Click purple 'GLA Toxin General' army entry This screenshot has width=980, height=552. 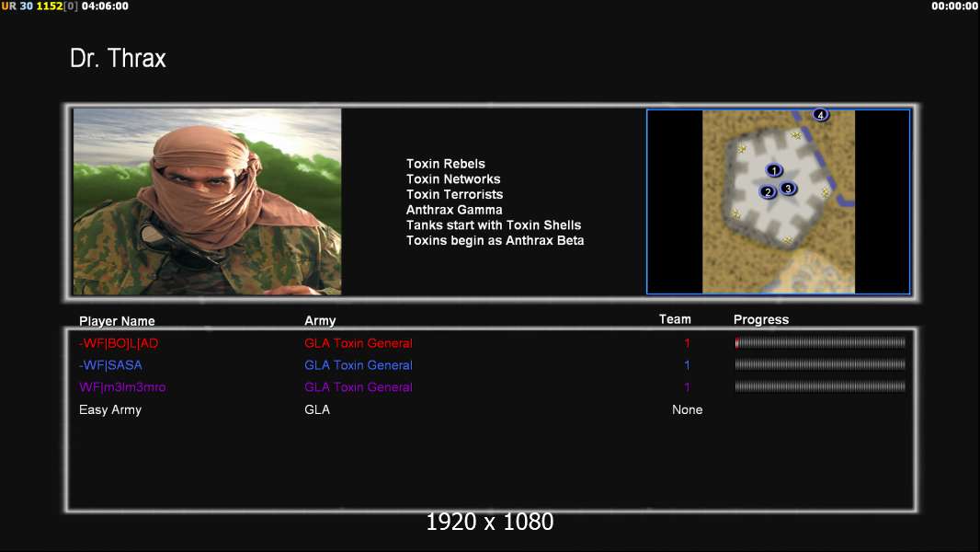pyautogui.click(x=359, y=387)
